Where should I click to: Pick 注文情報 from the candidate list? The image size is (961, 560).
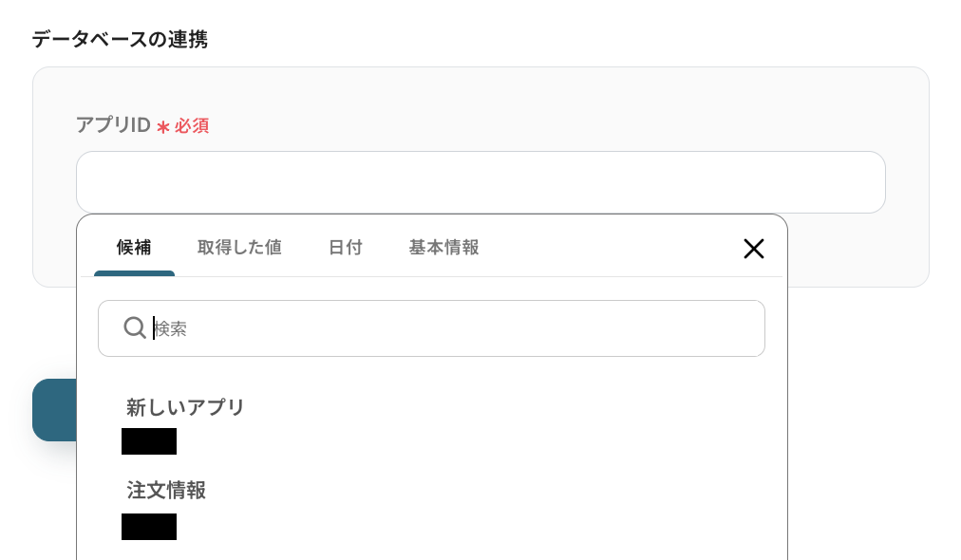[x=166, y=491]
